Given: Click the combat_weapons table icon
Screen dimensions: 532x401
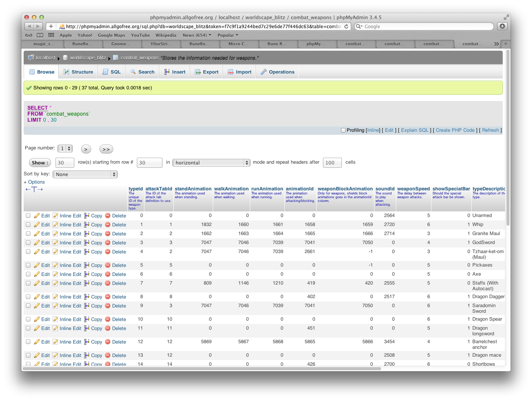Looking at the screenshot, I should pyautogui.click(x=116, y=57).
